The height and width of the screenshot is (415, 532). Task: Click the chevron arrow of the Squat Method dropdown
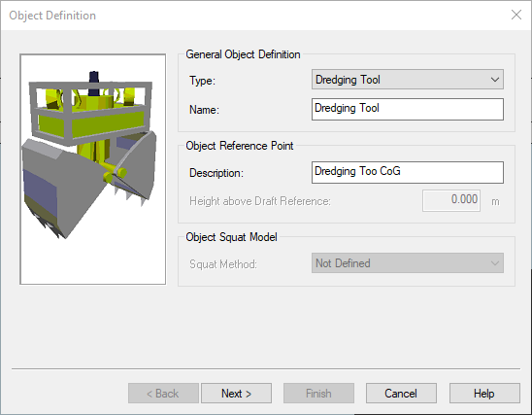click(x=495, y=263)
